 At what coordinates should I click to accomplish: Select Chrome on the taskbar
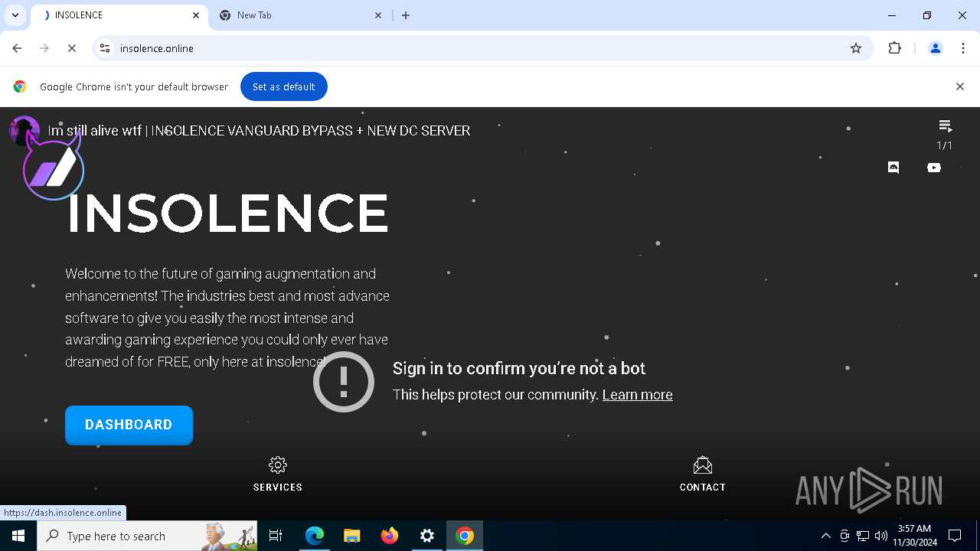[465, 536]
